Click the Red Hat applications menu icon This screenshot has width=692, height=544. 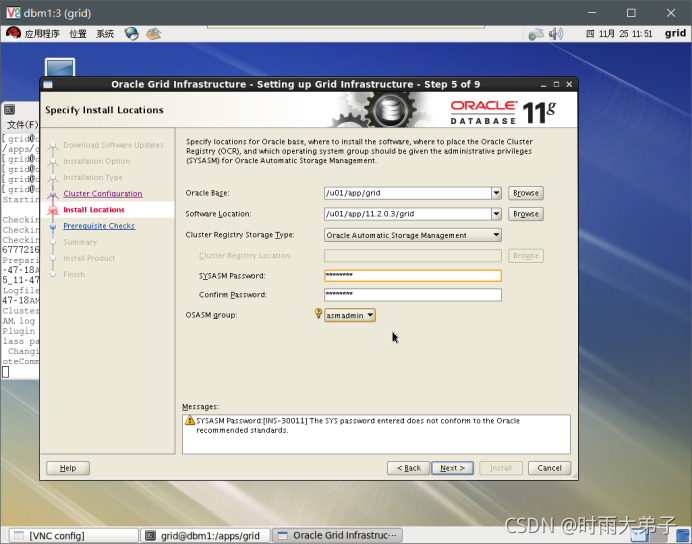(x=13, y=34)
